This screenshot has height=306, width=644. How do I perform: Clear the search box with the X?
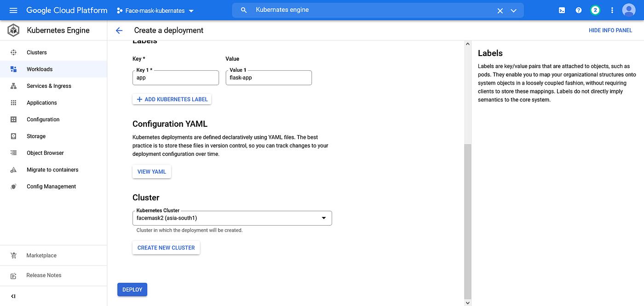coord(500,11)
